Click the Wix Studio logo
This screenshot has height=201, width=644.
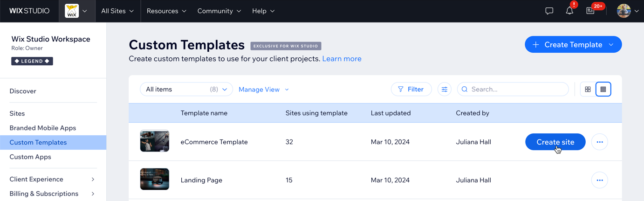pyautogui.click(x=29, y=11)
